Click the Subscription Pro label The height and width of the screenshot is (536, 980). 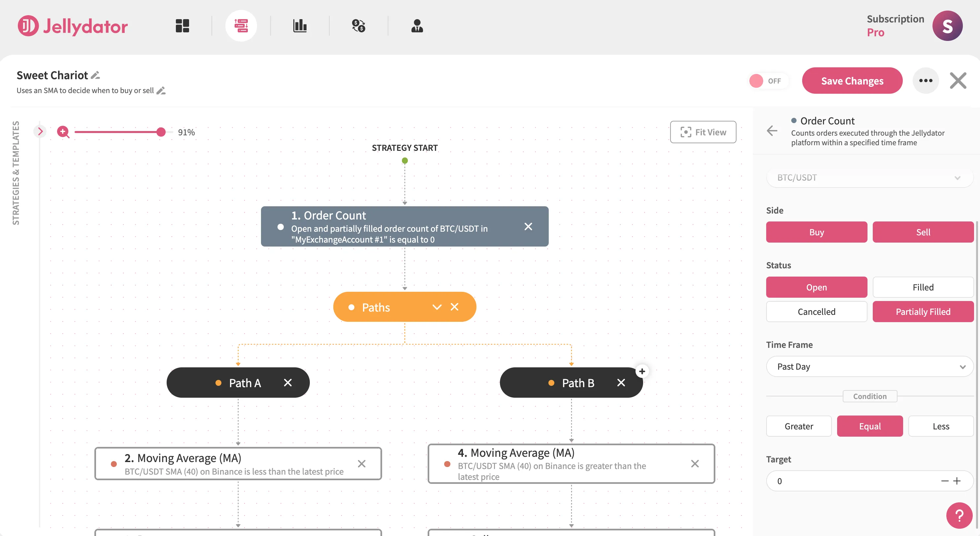pyautogui.click(x=895, y=25)
